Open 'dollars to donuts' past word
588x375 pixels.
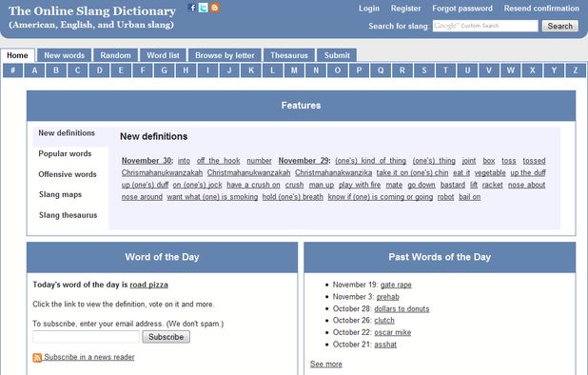402,308
